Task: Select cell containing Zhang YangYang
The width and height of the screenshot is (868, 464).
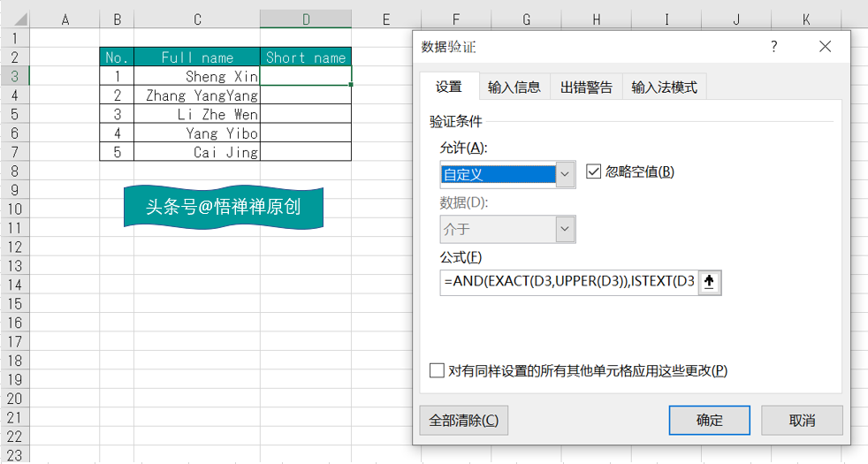Action: tap(197, 95)
